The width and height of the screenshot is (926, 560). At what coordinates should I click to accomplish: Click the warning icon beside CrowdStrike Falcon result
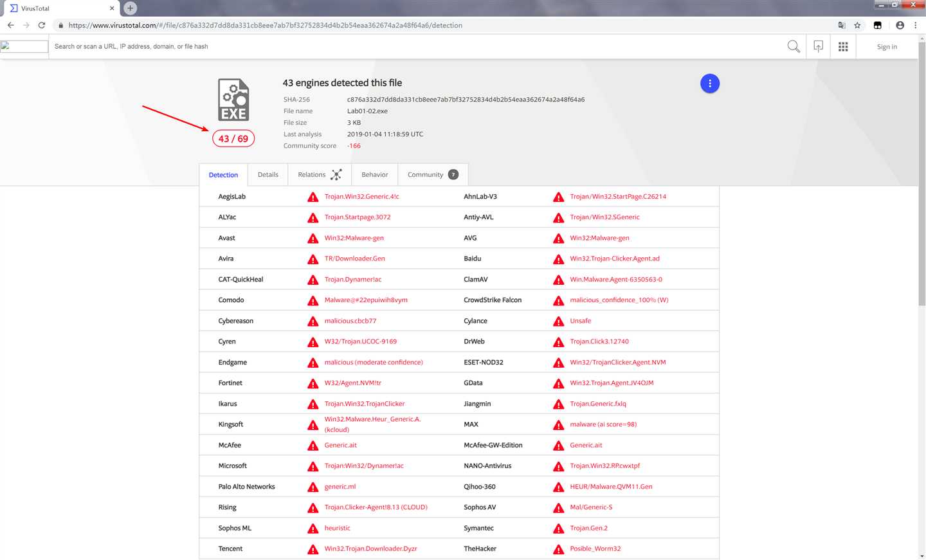559,300
